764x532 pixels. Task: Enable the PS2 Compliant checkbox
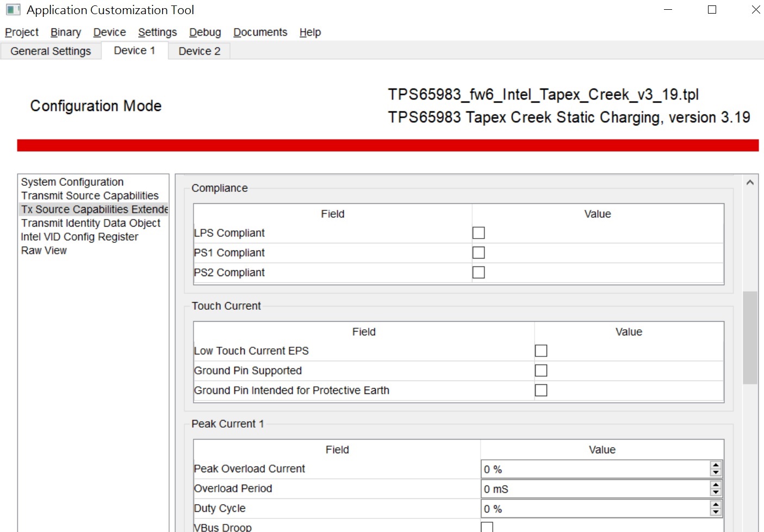click(x=479, y=272)
